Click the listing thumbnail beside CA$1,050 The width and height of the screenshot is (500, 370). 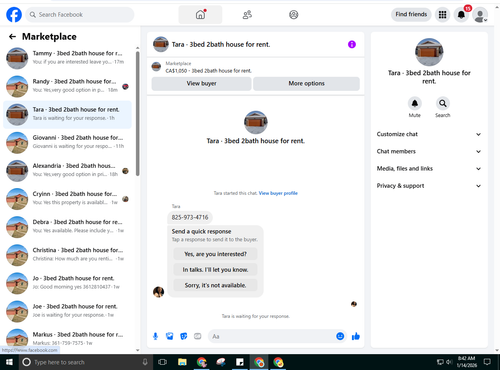pos(156,67)
